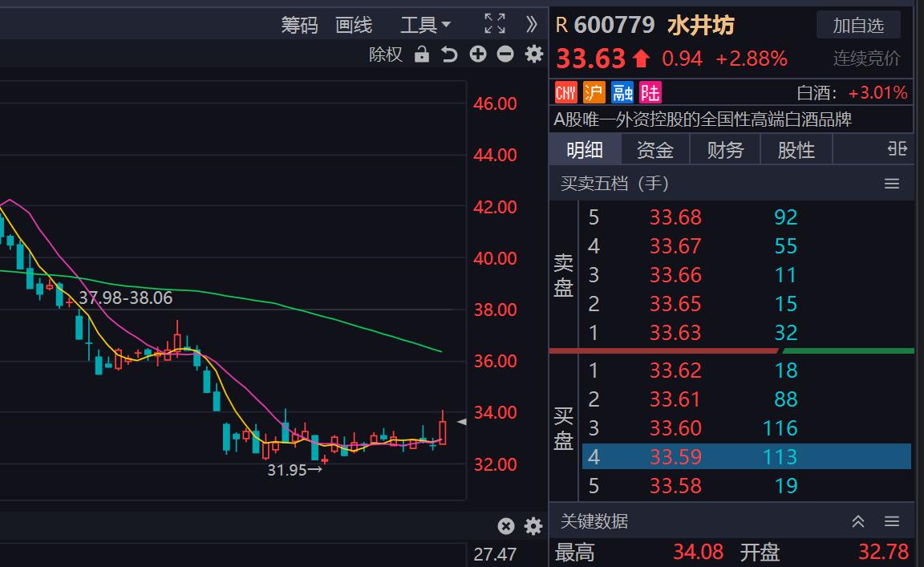Toggle the chart lock icon

click(421, 55)
